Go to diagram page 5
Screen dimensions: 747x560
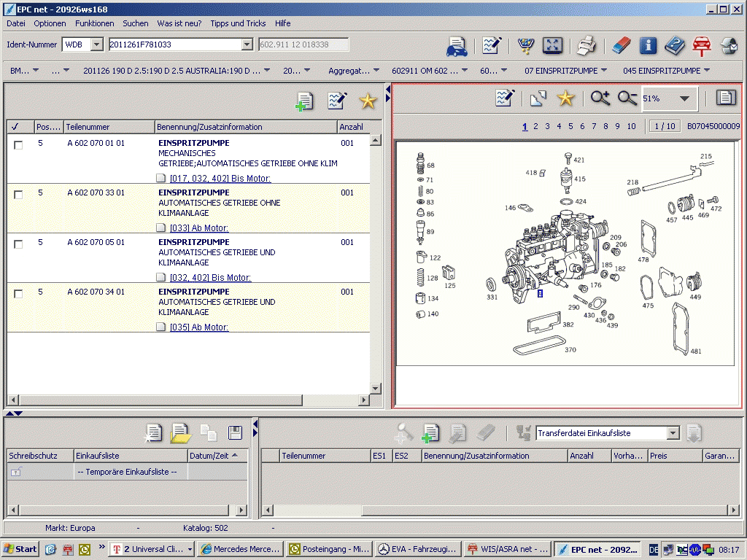[x=570, y=126]
